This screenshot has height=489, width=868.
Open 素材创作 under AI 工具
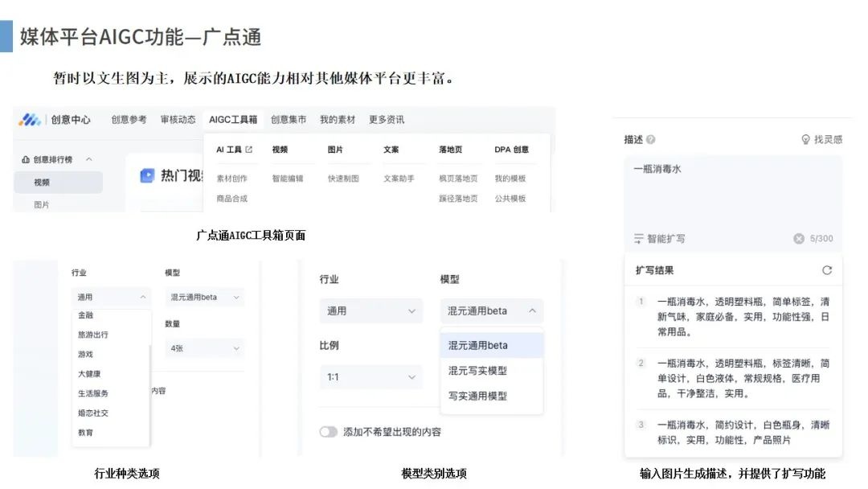coord(231,179)
